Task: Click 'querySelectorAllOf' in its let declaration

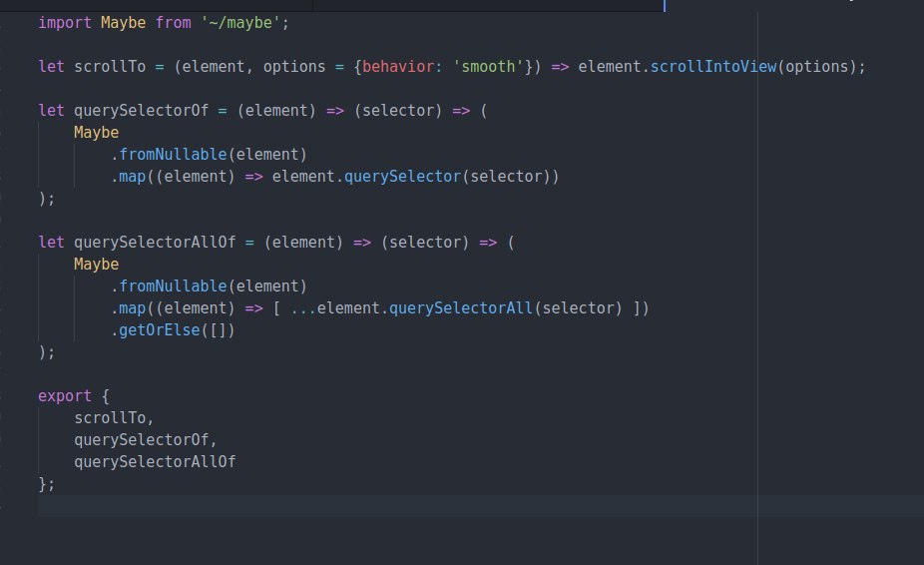Action: pyautogui.click(x=155, y=243)
